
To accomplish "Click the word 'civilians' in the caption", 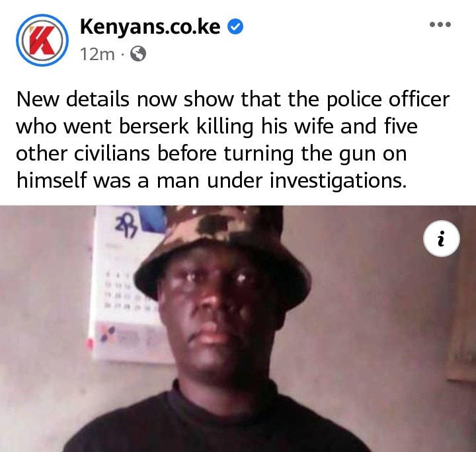I will point(112,153).
